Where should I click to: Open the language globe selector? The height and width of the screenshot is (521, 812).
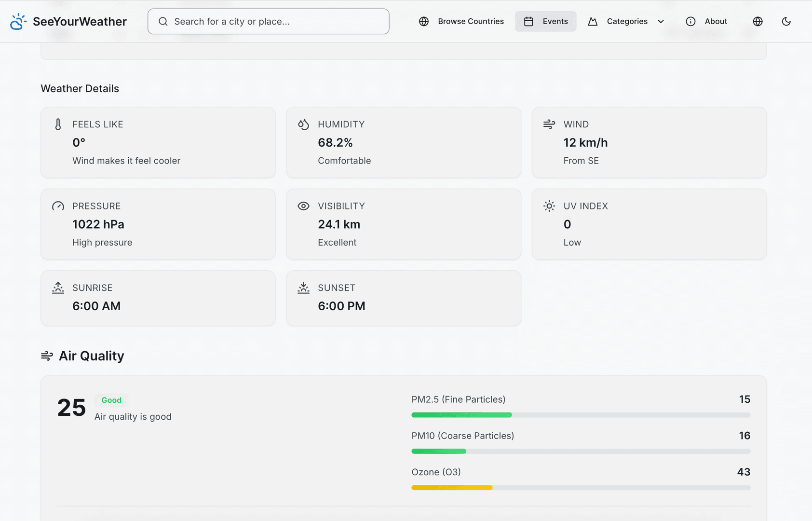[x=758, y=21]
